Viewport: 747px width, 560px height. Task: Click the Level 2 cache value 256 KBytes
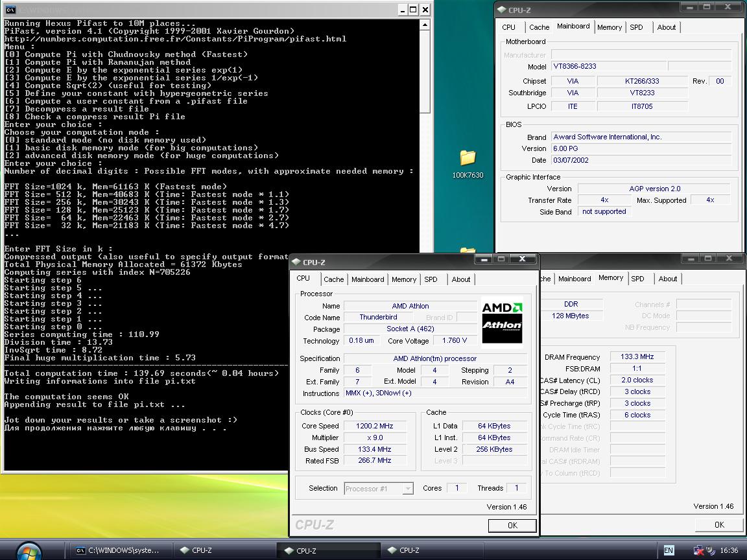click(x=494, y=449)
